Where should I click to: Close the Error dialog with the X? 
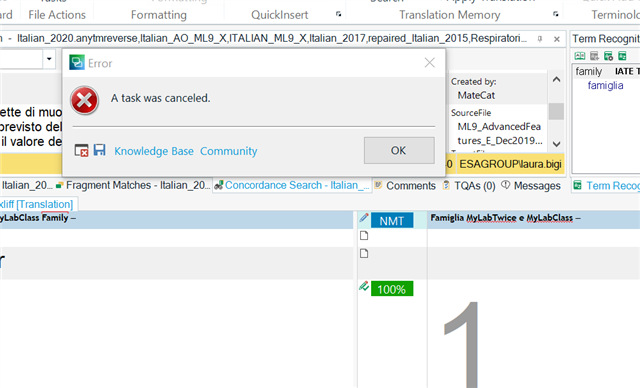tap(429, 62)
